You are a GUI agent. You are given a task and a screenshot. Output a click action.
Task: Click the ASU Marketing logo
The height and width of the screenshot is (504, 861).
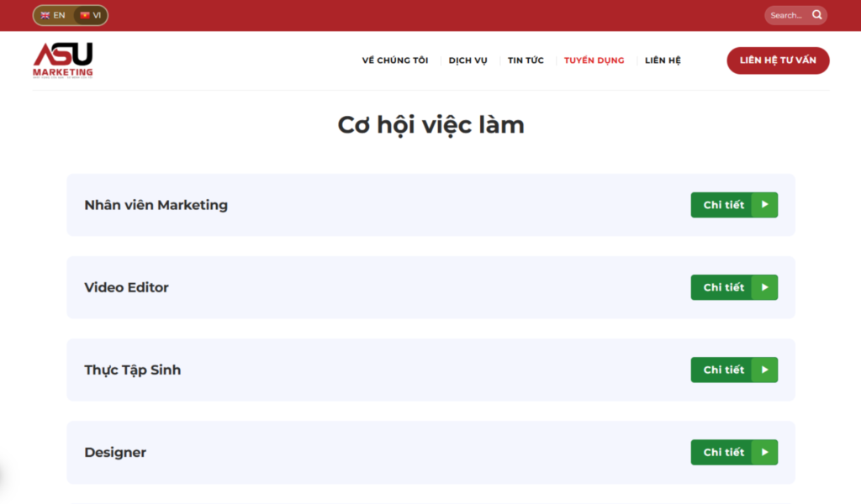pos(63,60)
